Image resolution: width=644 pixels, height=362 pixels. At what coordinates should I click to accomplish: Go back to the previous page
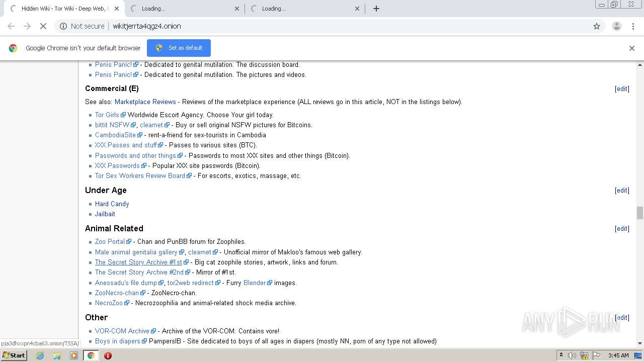(x=11, y=26)
